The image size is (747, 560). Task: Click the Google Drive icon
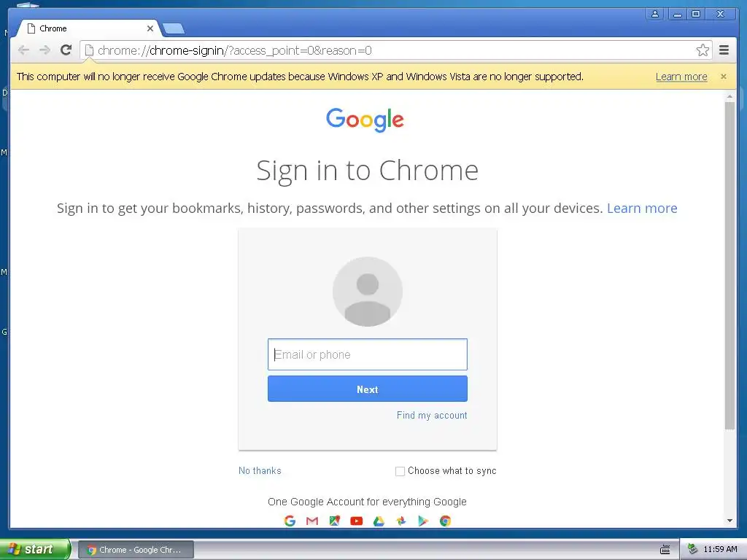pos(379,521)
